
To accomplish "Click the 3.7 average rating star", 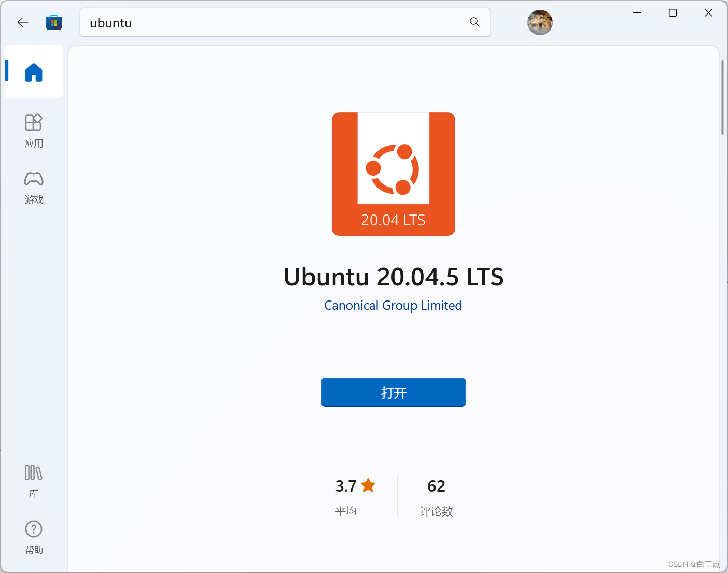I will pos(368,485).
